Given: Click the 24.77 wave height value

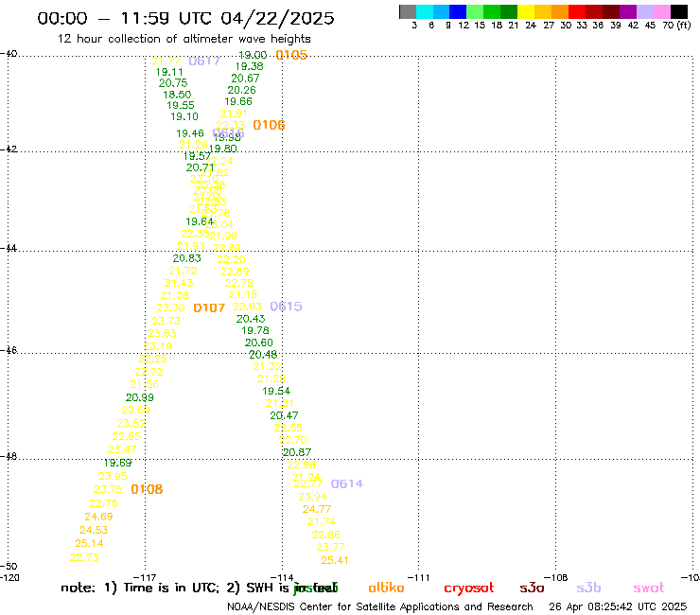Looking at the screenshot, I should click(317, 509).
